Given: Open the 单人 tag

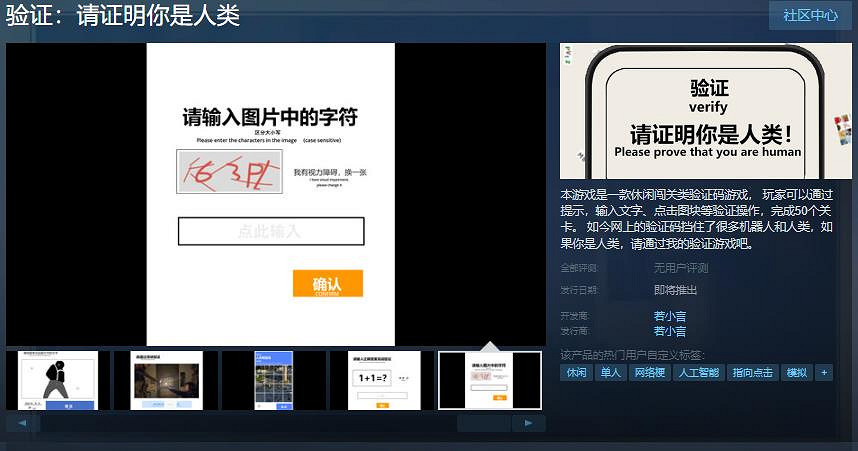Looking at the screenshot, I should point(611,373).
